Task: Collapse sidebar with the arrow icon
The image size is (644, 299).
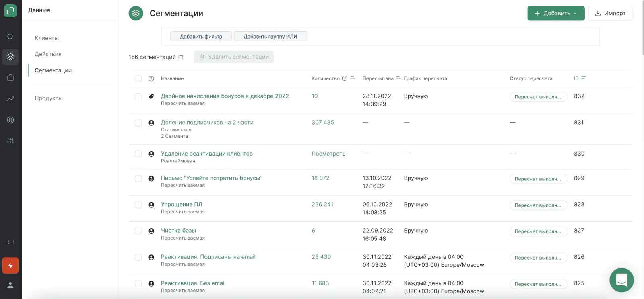Action: click(10, 242)
